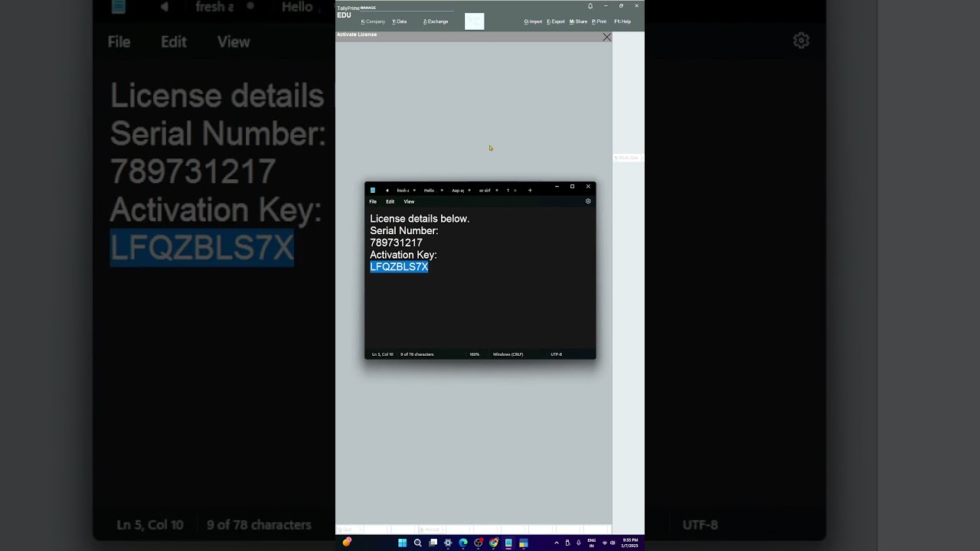This screenshot has width=980, height=551.
Task: Click the TallyPrime MANAGE label
Action: [x=368, y=8]
